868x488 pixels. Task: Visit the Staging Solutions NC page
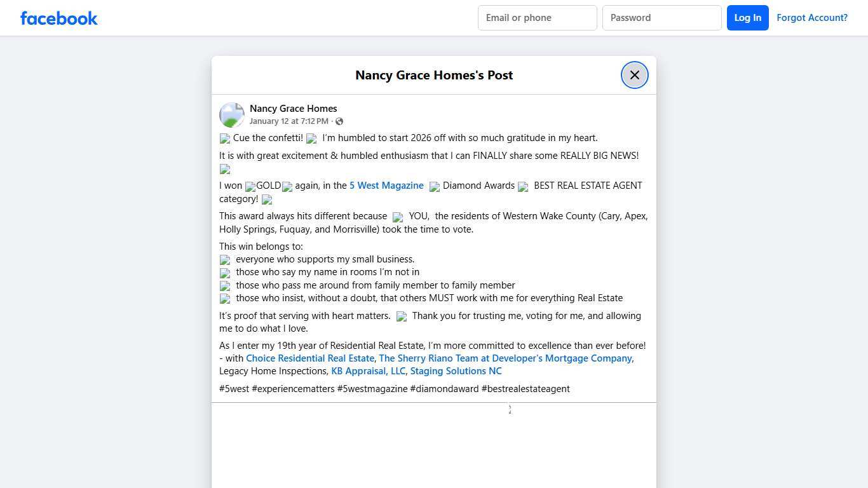[x=456, y=371]
